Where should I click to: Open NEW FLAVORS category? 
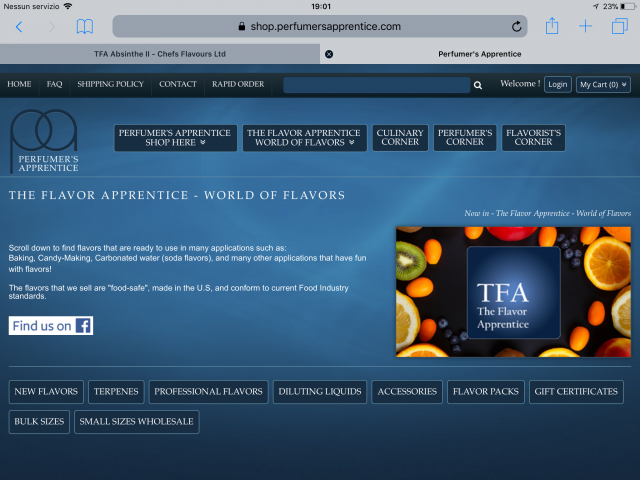[46, 392]
